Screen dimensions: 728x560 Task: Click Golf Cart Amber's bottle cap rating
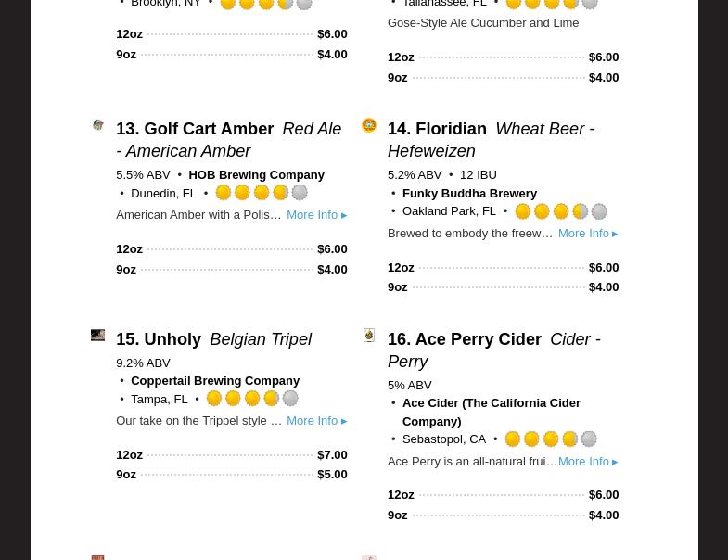tap(262, 193)
